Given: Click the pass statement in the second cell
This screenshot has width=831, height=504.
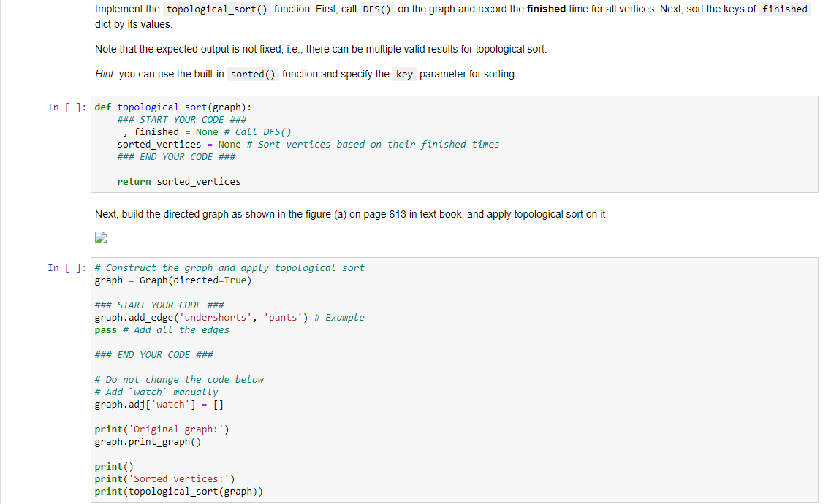Looking at the screenshot, I should [105, 329].
